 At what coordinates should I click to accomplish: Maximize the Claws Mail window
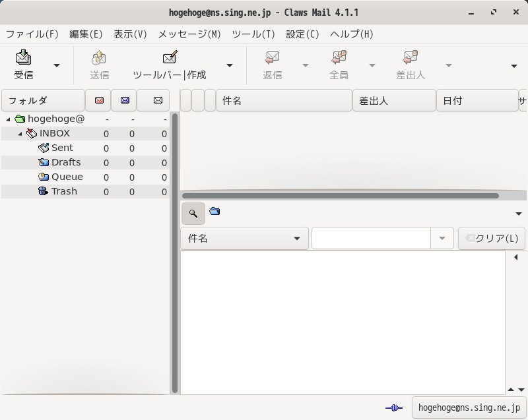coord(493,12)
